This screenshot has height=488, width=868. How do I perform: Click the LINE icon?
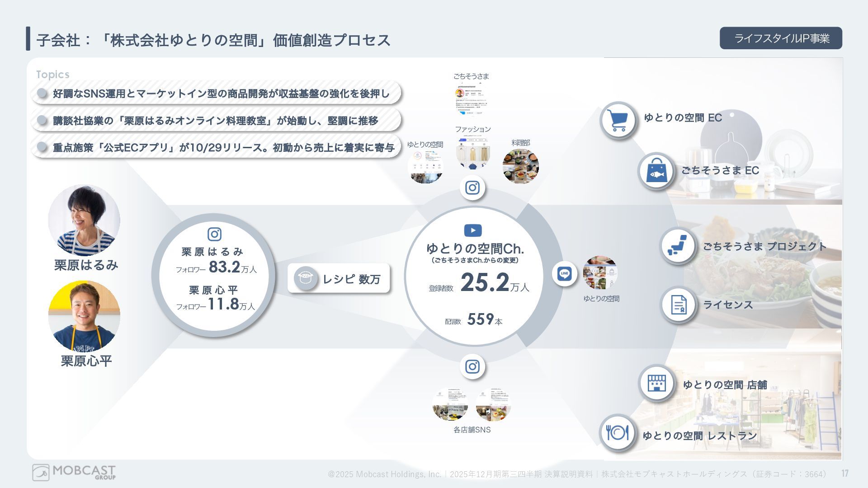[564, 273]
